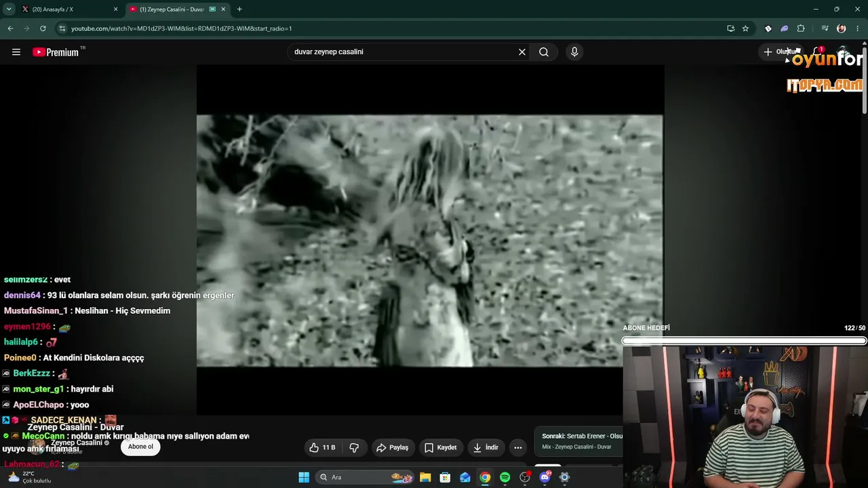Clear the YouTube search query

(x=522, y=52)
